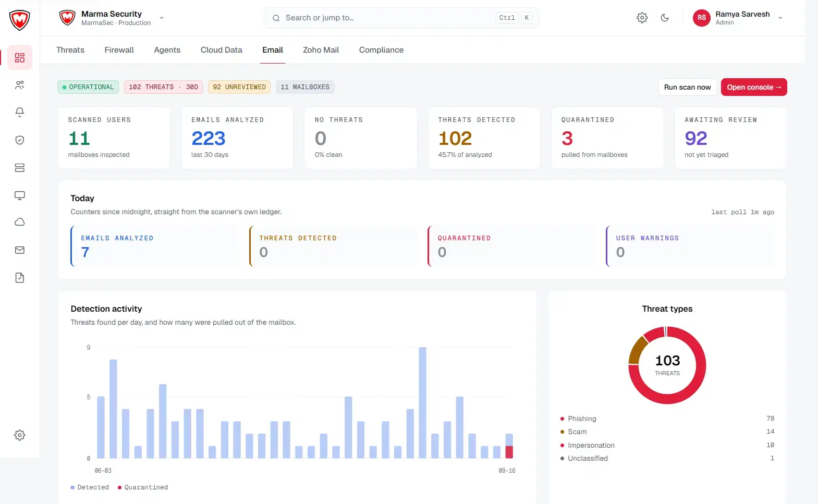
Task: Switch to the Threats tab
Action: tap(70, 50)
